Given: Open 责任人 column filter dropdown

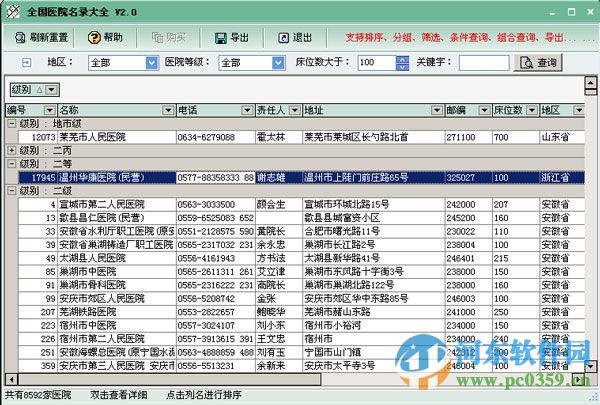Looking at the screenshot, I should (x=294, y=110).
